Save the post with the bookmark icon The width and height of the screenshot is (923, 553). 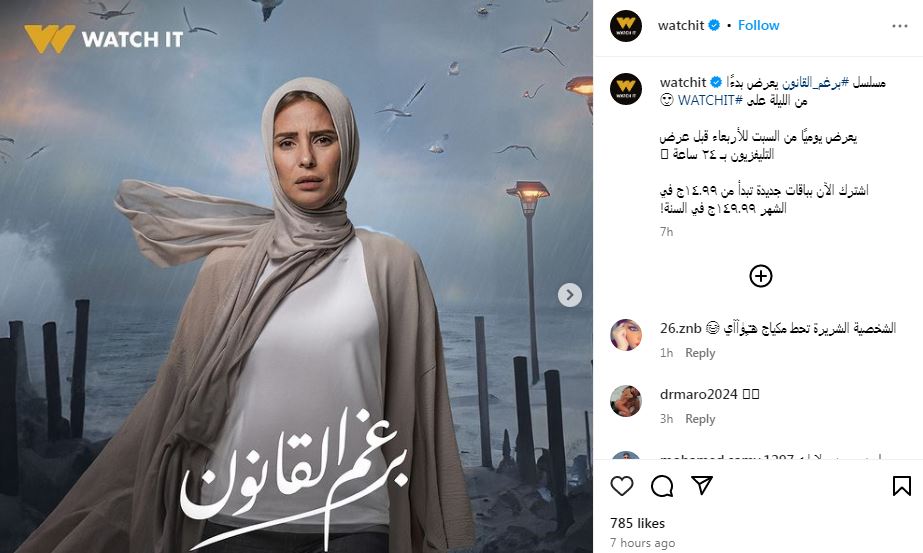[901, 486]
